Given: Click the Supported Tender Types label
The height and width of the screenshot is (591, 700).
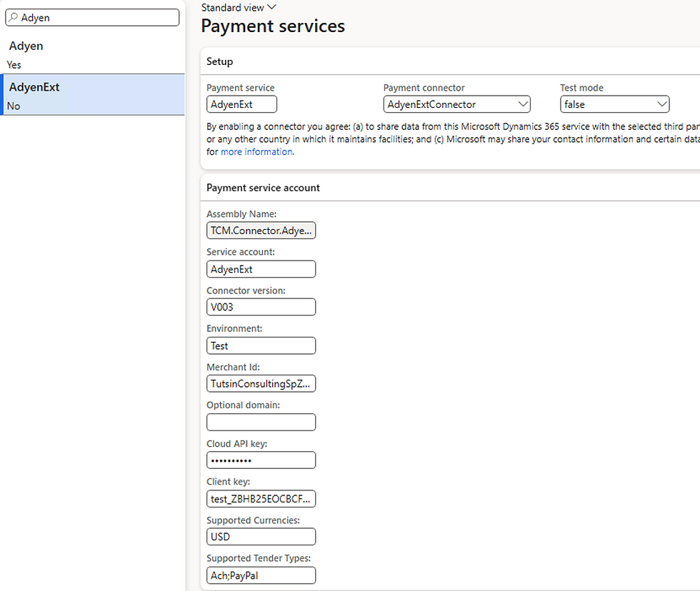Looking at the screenshot, I should [x=259, y=558].
